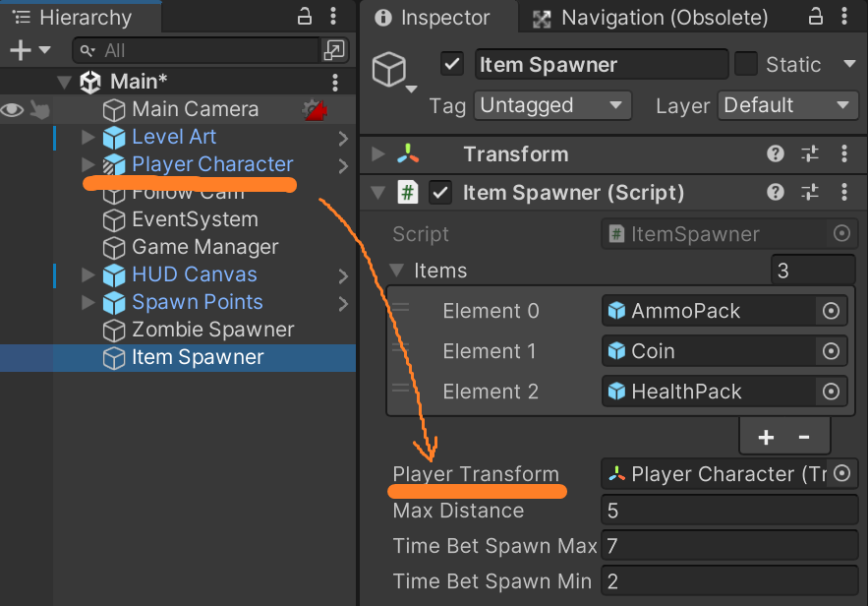Select the Game Manager object
Screen dimensions: 868x606
204,247
